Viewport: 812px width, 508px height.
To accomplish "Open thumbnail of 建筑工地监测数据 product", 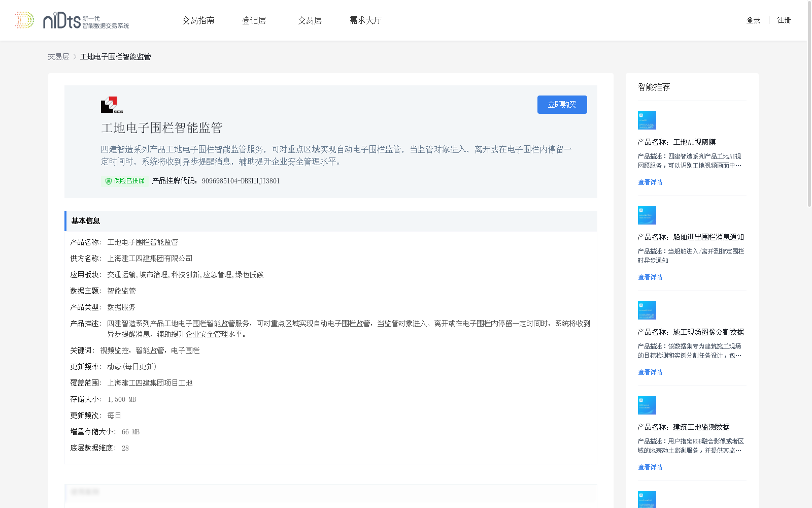I will point(647,405).
